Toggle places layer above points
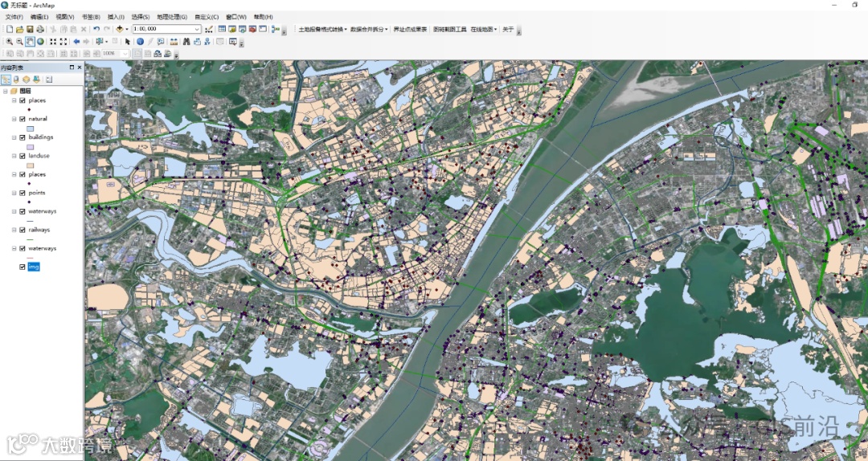The image size is (868, 461). 23,174
